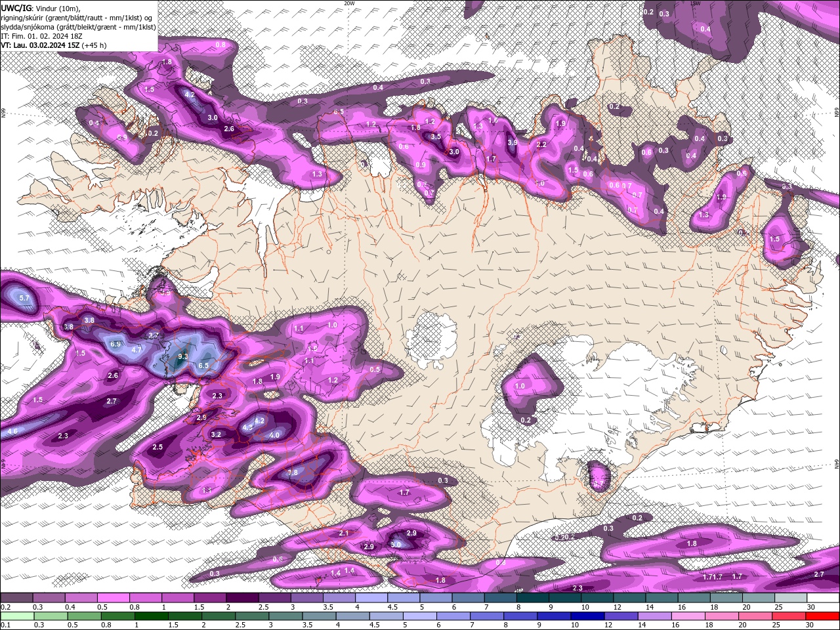Click the 5.7 value near the western edge
Screen dimensions: 840x630
(x=25, y=298)
